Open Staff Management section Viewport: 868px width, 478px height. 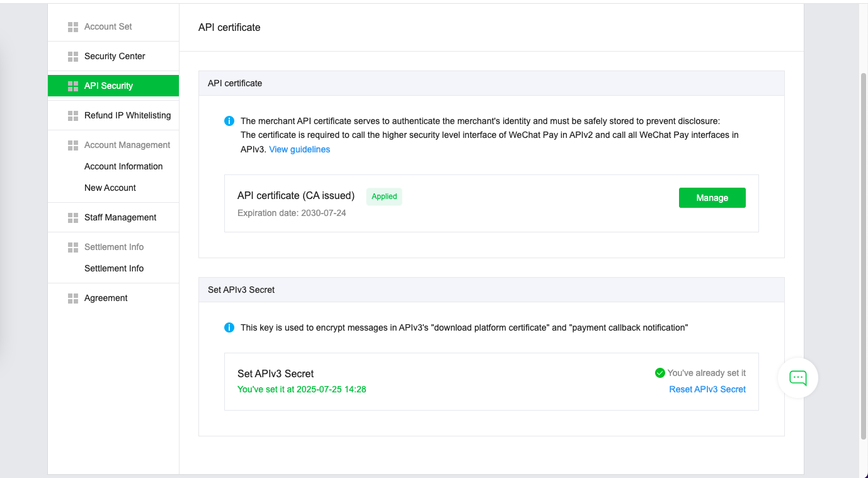[x=120, y=217]
